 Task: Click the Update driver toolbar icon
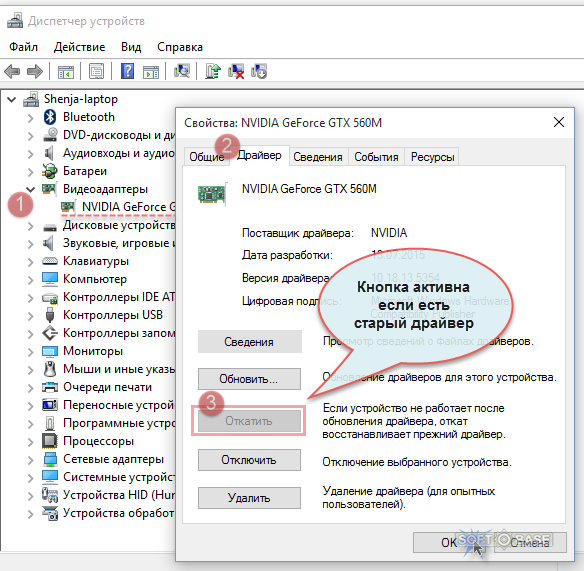tap(213, 71)
